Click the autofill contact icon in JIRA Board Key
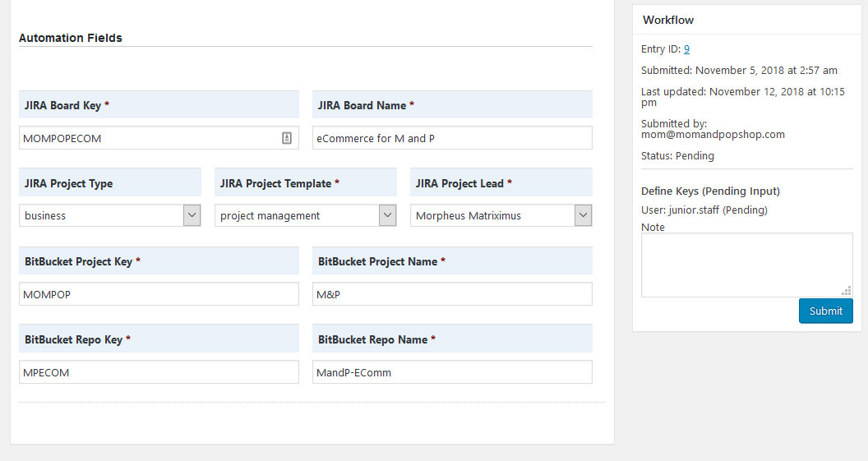Viewport: 868px width, 461px height. point(287,138)
